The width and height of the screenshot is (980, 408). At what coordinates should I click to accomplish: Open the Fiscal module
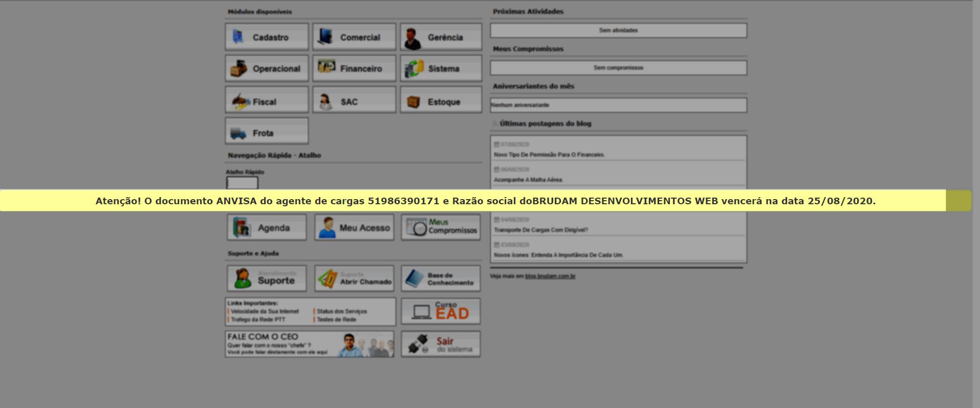(267, 99)
